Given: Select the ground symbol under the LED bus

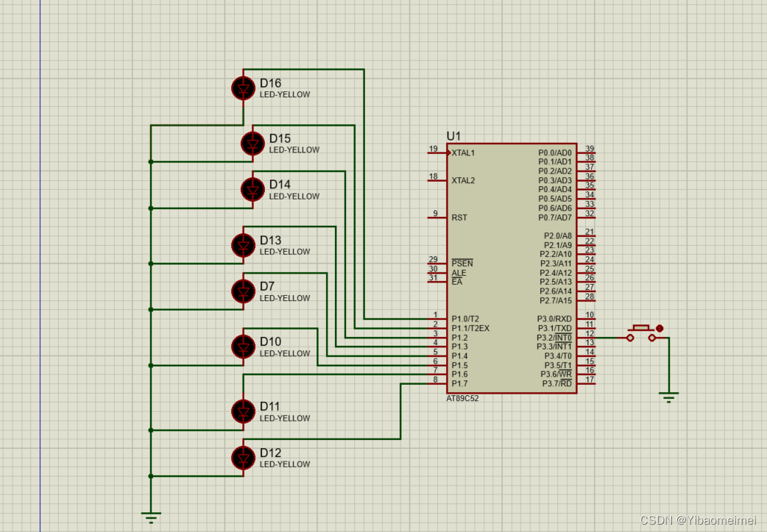Looking at the screenshot, I should tap(151, 517).
